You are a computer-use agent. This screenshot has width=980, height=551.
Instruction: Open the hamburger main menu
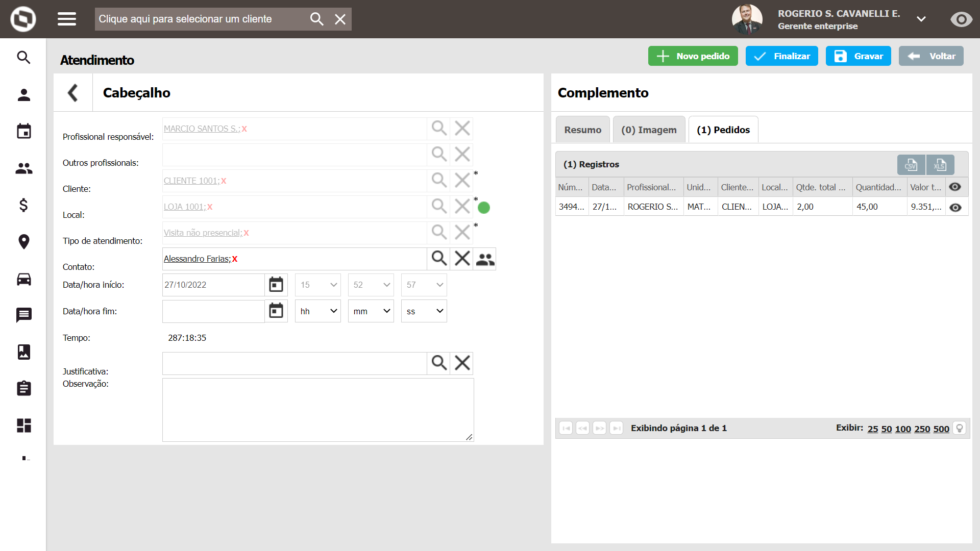coord(67,19)
